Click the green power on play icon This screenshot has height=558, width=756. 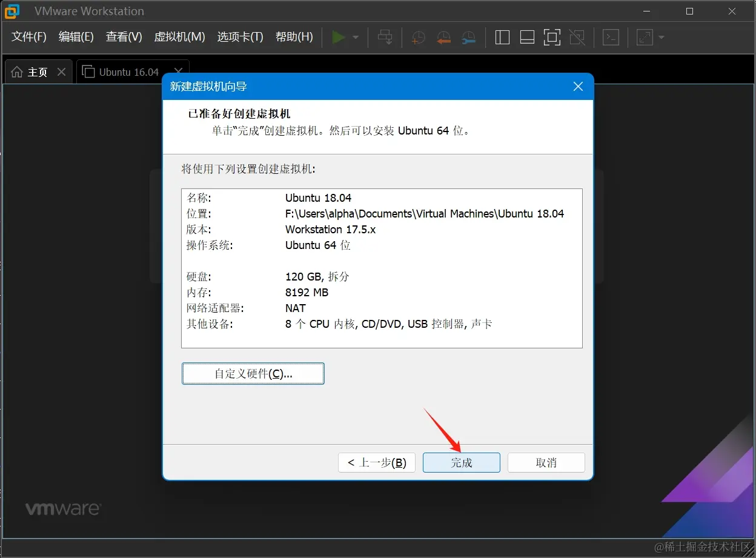(x=339, y=38)
